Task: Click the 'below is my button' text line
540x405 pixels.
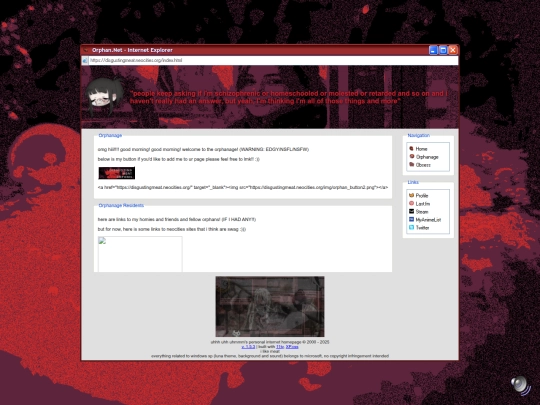Action: [179, 159]
